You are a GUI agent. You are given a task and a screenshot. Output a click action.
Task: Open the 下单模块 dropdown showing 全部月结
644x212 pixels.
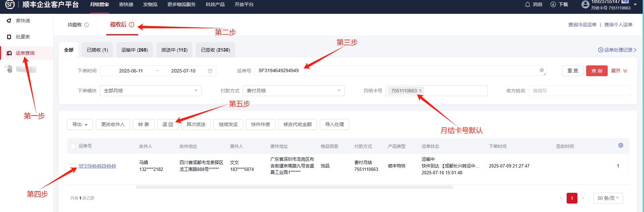point(151,91)
